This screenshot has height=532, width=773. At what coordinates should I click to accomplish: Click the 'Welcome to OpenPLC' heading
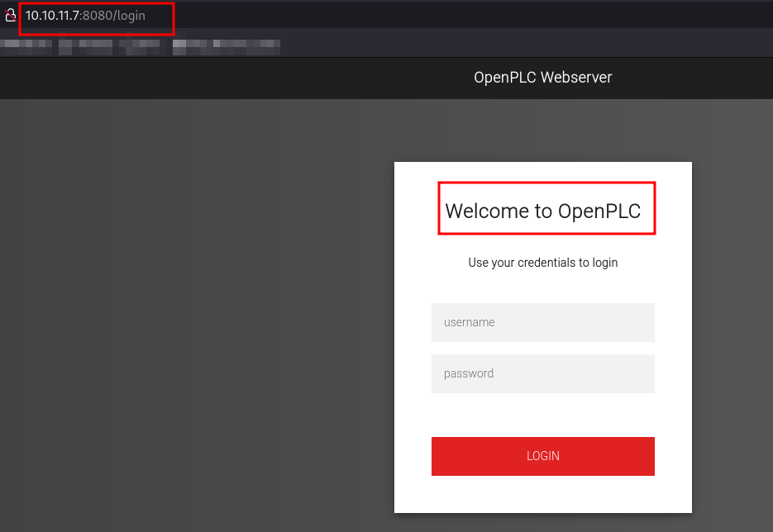[x=543, y=211]
